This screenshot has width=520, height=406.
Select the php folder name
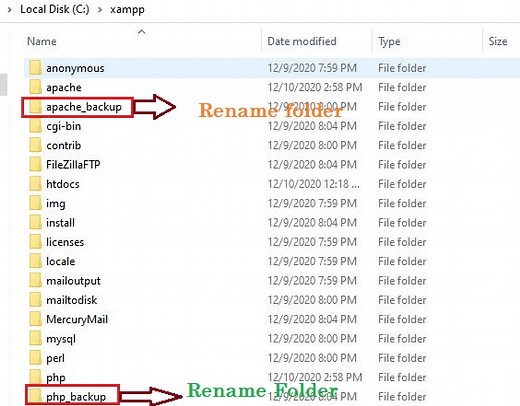56,378
